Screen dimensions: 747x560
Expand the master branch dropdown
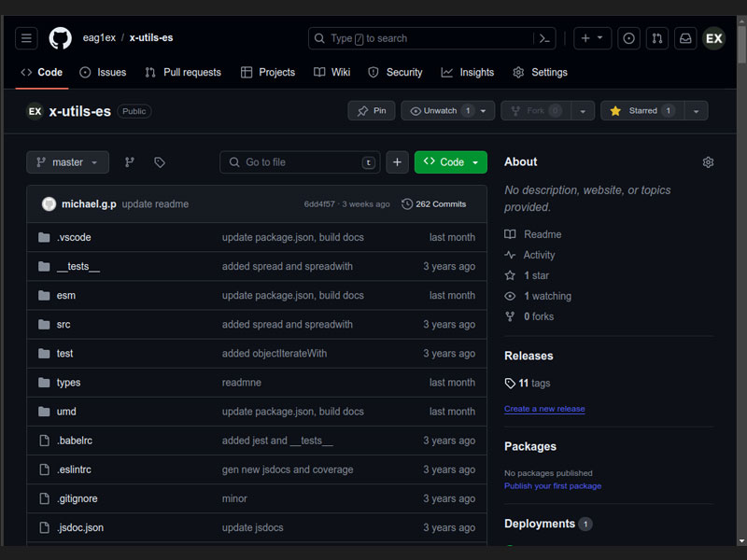pyautogui.click(x=67, y=162)
